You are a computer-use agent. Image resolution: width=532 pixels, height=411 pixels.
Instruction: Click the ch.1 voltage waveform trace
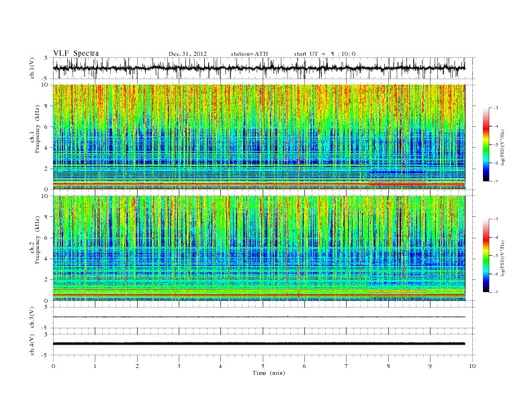259,68
